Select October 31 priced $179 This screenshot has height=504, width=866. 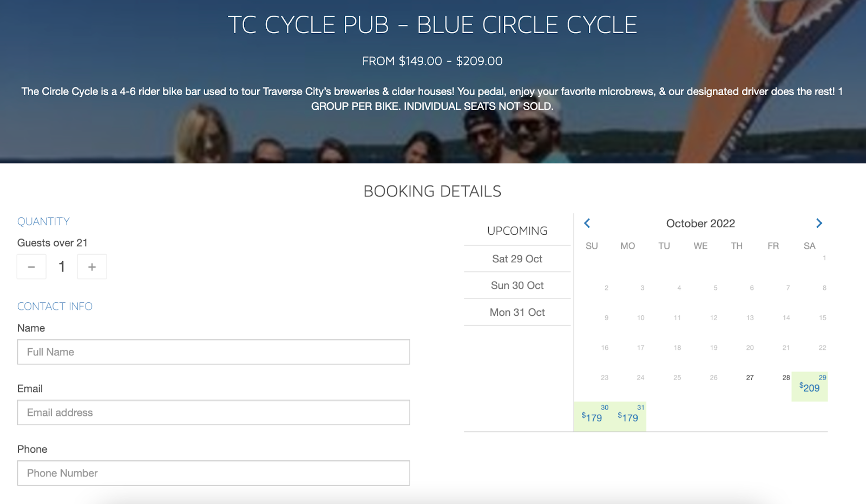628,416
